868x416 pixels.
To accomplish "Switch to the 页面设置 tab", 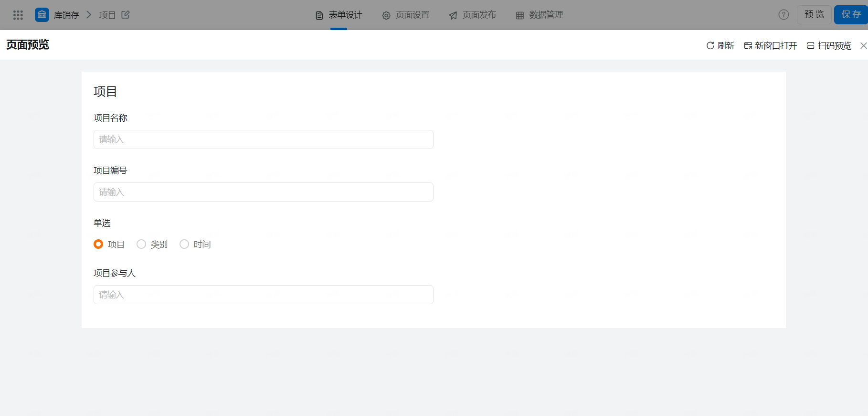I will pyautogui.click(x=406, y=15).
